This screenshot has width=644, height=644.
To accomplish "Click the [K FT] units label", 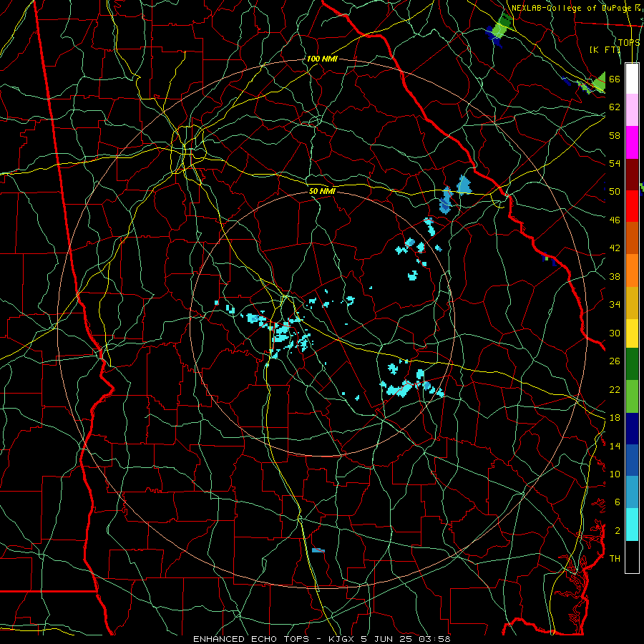I will click(605, 49).
